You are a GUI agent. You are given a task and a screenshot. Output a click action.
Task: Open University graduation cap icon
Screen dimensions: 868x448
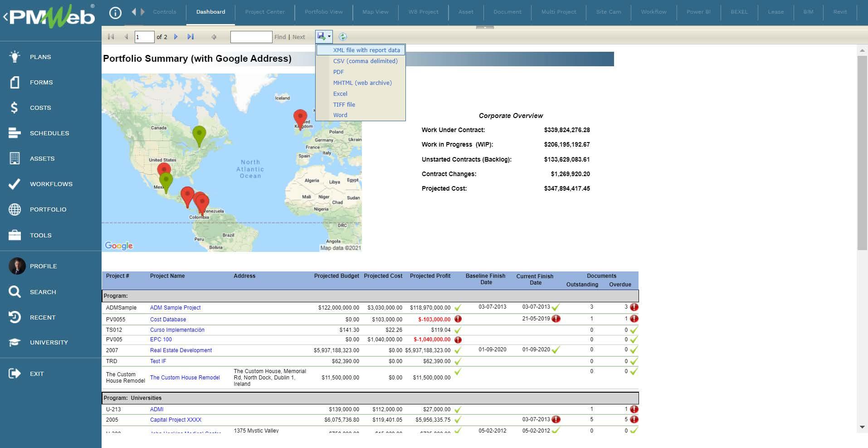click(15, 342)
